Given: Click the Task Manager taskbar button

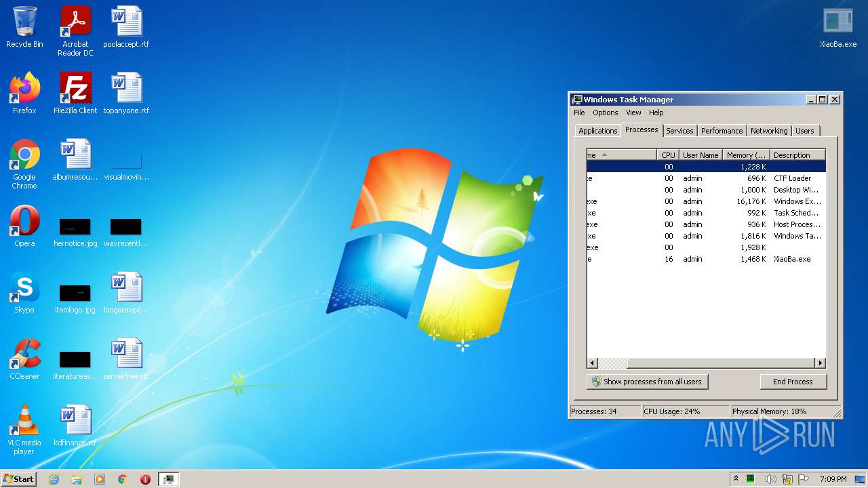Looking at the screenshot, I should pyautogui.click(x=168, y=479).
